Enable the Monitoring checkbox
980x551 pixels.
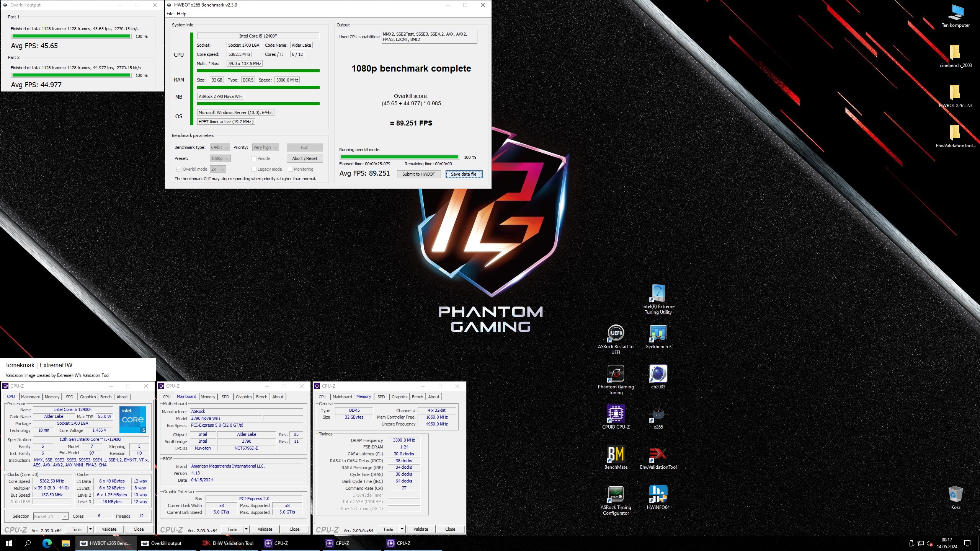point(290,169)
